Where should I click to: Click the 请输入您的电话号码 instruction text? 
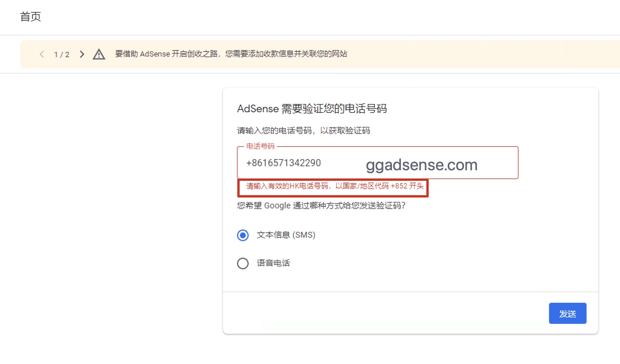(x=304, y=130)
